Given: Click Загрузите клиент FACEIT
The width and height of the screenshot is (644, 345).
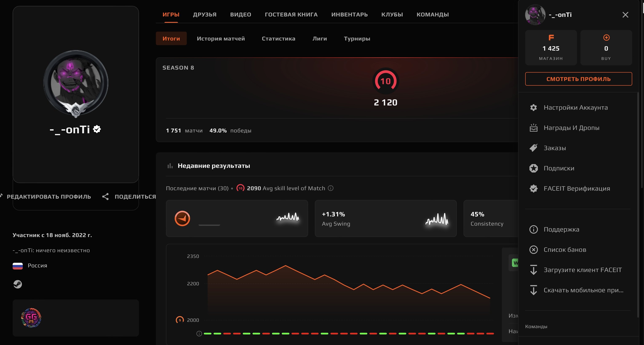Looking at the screenshot, I should tap(583, 270).
